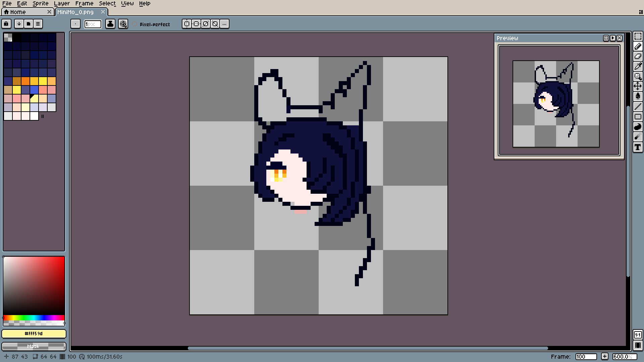Select the Move tool
644x362 pixels.
[x=638, y=86]
